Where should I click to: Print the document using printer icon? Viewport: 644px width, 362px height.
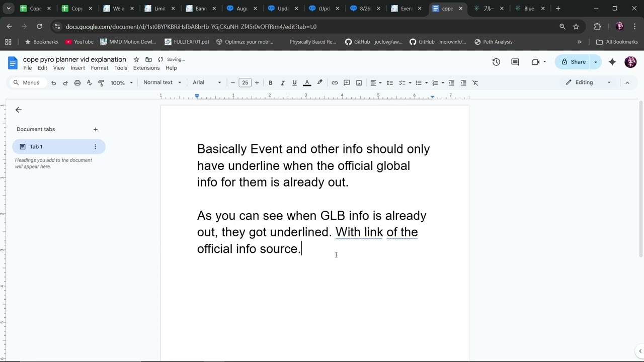(x=77, y=83)
